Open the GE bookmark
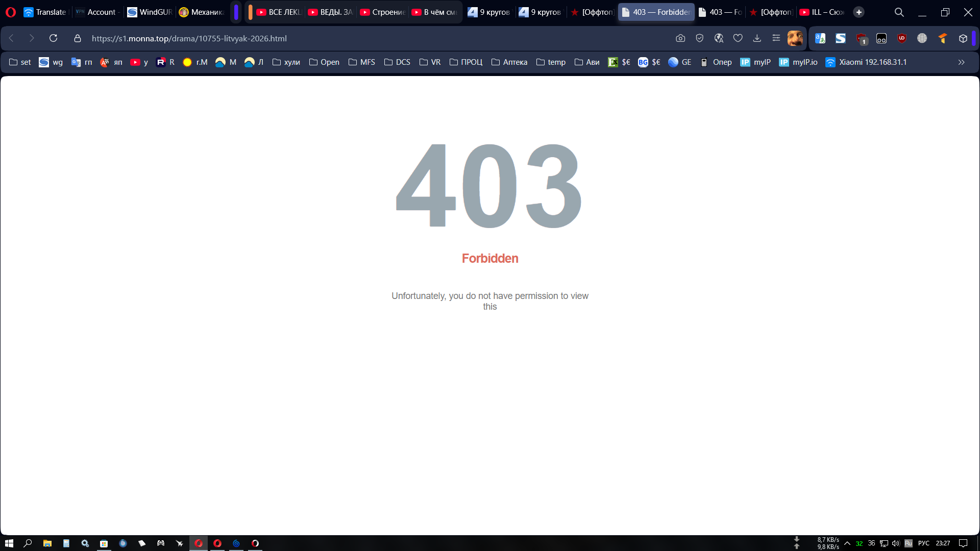The height and width of the screenshot is (551, 980). pyautogui.click(x=680, y=62)
